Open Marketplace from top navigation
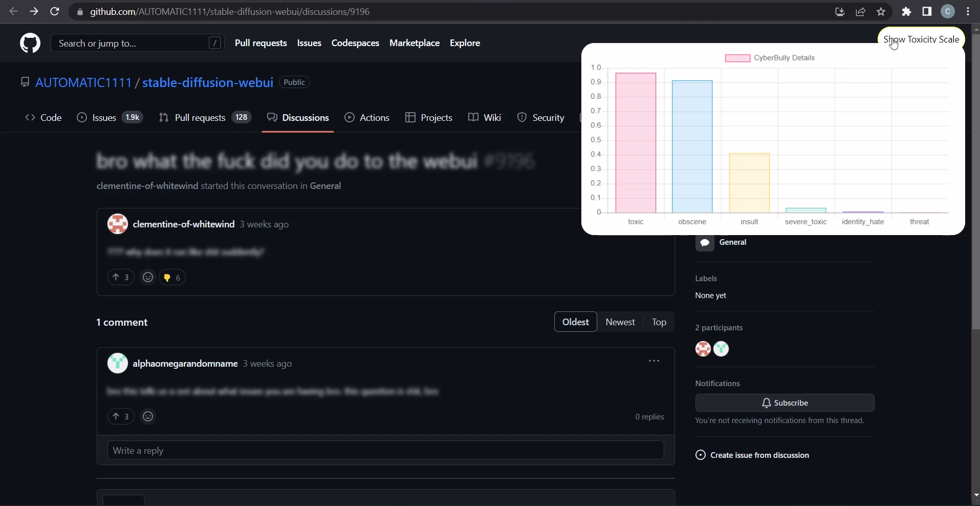 [415, 43]
